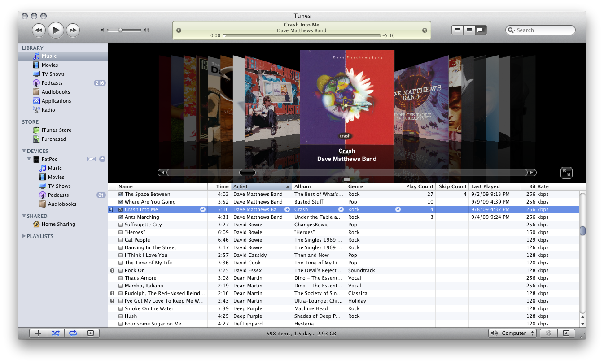Open Applications library in sidebar
The width and height of the screenshot is (604, 364).
63,101
